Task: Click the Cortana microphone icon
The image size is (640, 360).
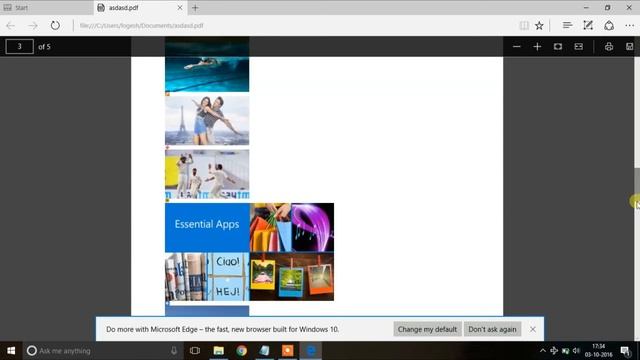Action: pos(174,351)
